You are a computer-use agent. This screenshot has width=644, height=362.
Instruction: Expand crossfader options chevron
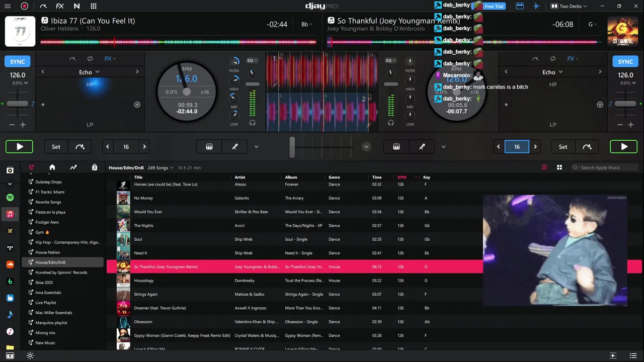pos(366,147)
